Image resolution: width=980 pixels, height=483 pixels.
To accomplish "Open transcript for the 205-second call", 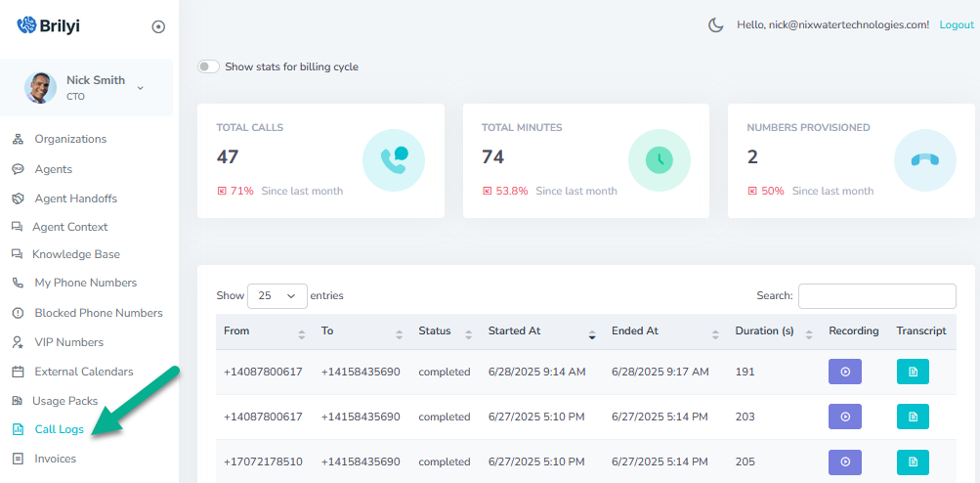I will point(913,461).
